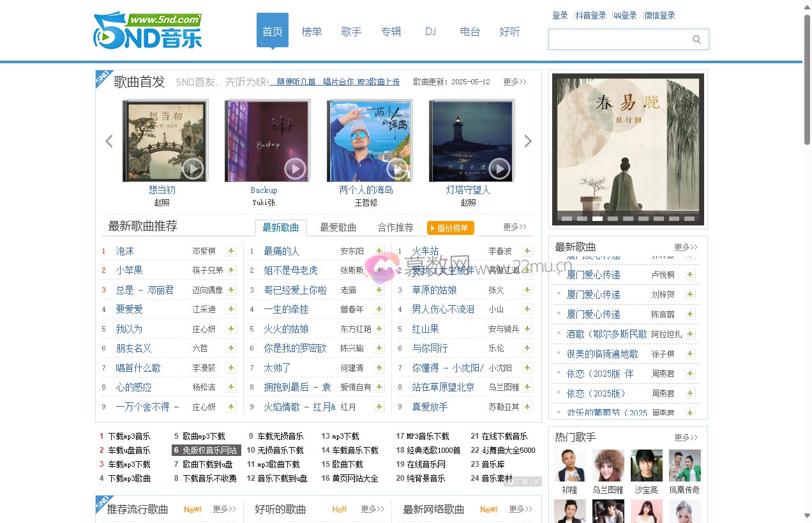Click the 5ND音乐 logo
This screenshot has height=523, width=812.
click(148, 31)
